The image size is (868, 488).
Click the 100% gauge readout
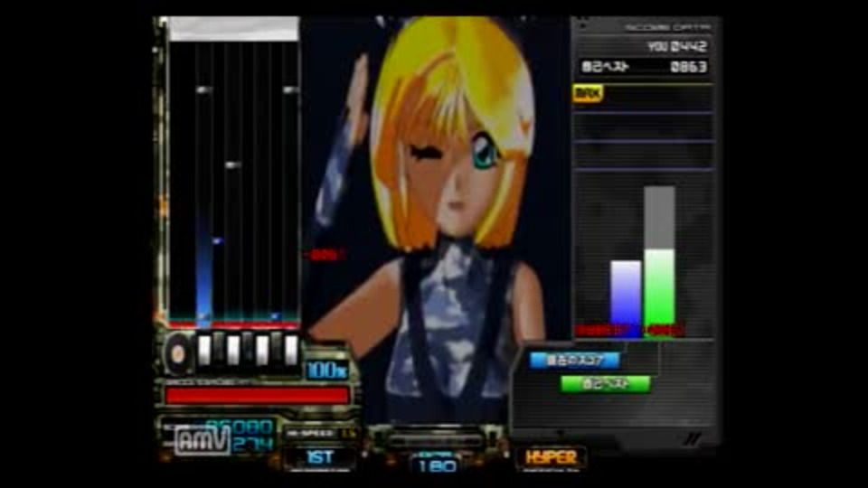pos(326,371)
